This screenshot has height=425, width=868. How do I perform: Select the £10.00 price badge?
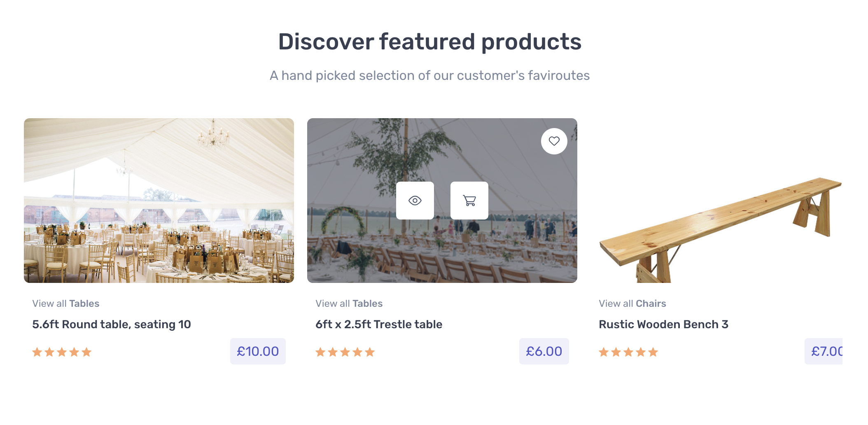[x=258, y=351]
